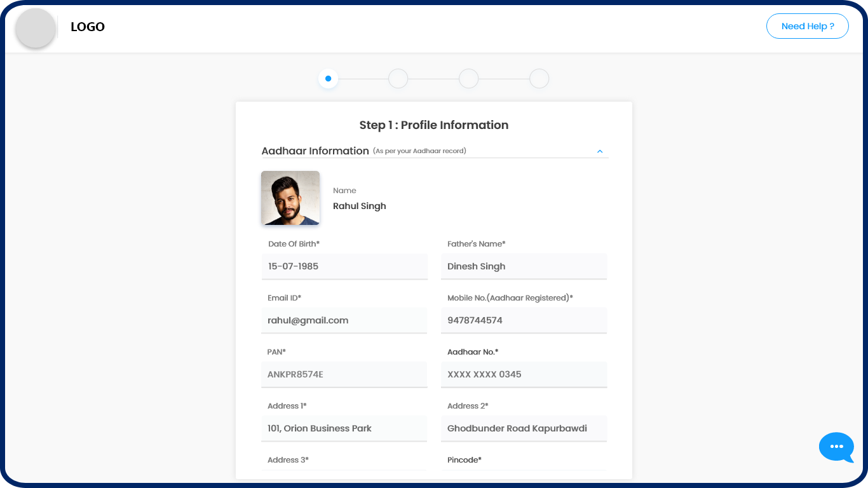Edit the Aadhaar registered mobile number field
This screenshot has width=868, height=488.
pyautogui.click(x=524, y=320)
